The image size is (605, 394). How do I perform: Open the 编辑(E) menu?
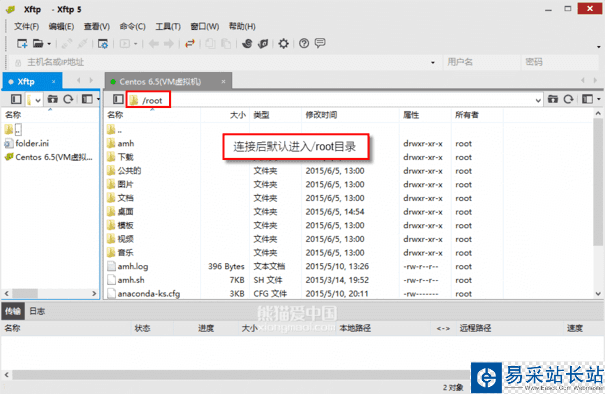pos(61,26)
